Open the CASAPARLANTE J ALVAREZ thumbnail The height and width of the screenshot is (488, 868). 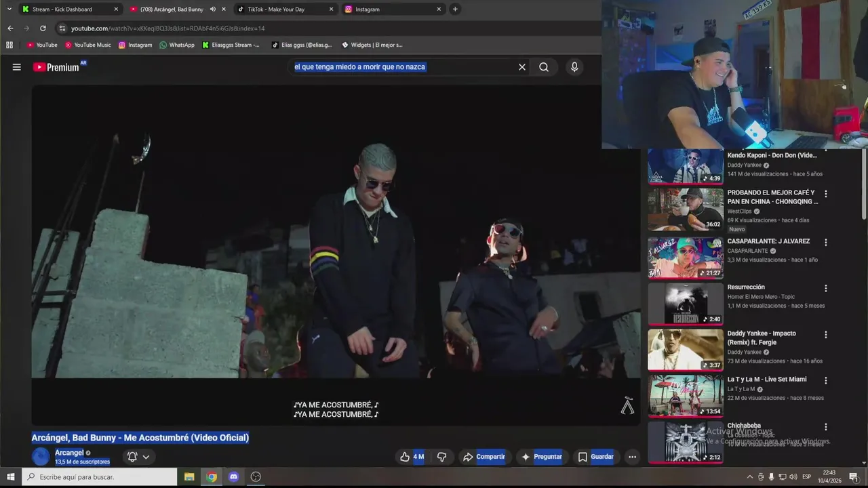[x=686, y=258]
